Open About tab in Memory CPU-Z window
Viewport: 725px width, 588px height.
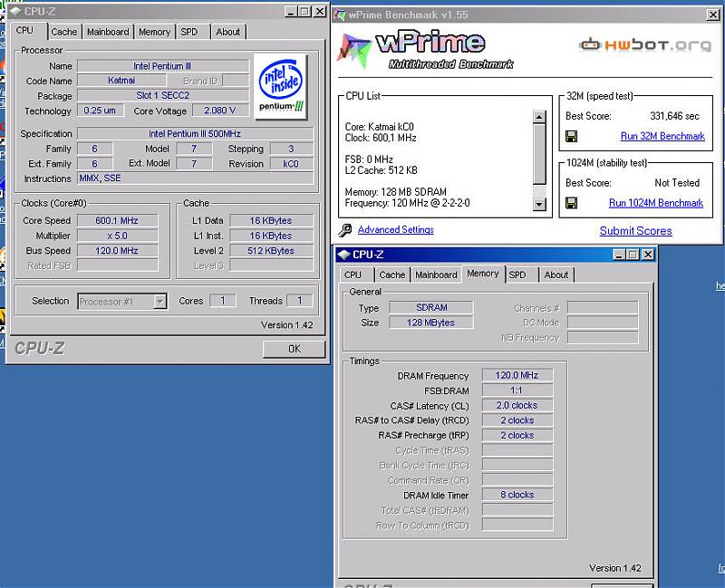pyautogui.click(x=556, y=275)
